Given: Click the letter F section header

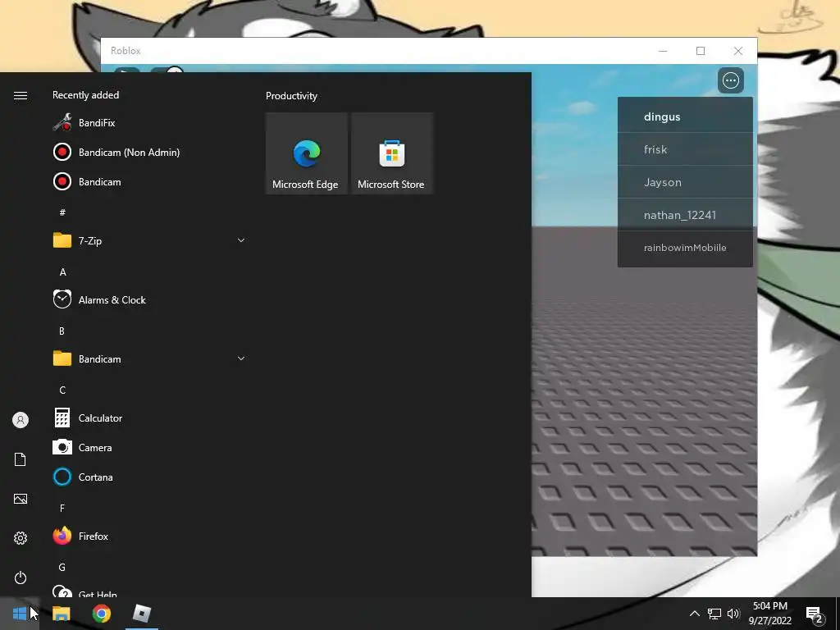Looking at the screenshot, I should point(62,508).
